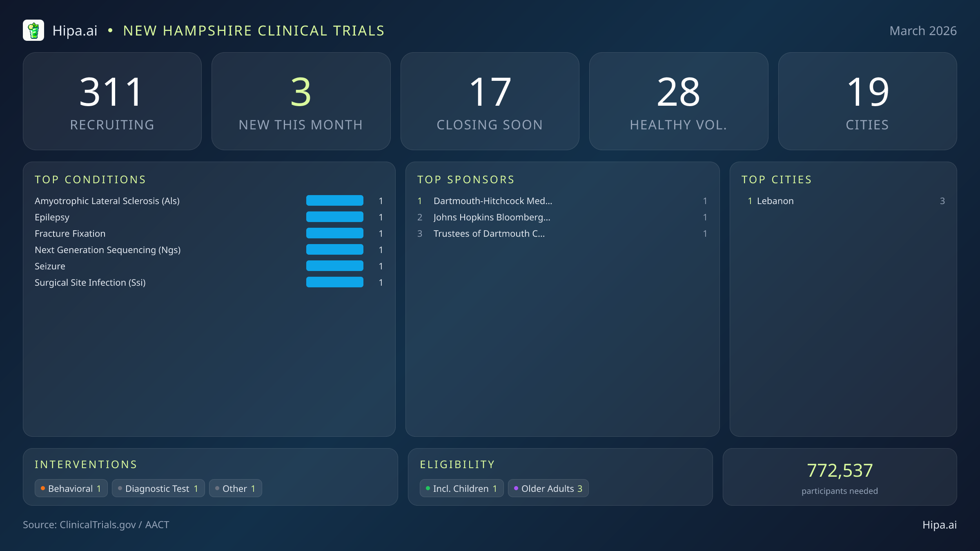Toggle the Incl. Children eligibility filter
Viewport: 980px width, 551px height.
coord(461,488)
